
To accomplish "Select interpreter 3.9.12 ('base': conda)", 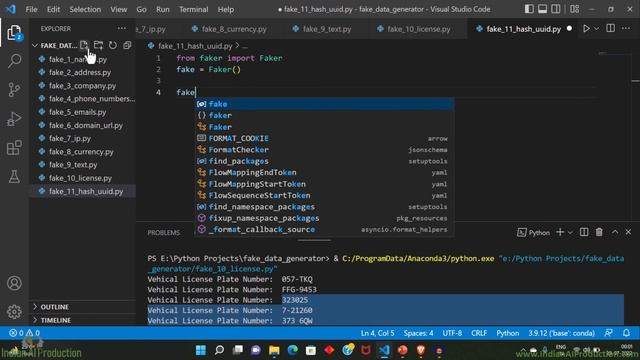I will (x=561, y=333).
